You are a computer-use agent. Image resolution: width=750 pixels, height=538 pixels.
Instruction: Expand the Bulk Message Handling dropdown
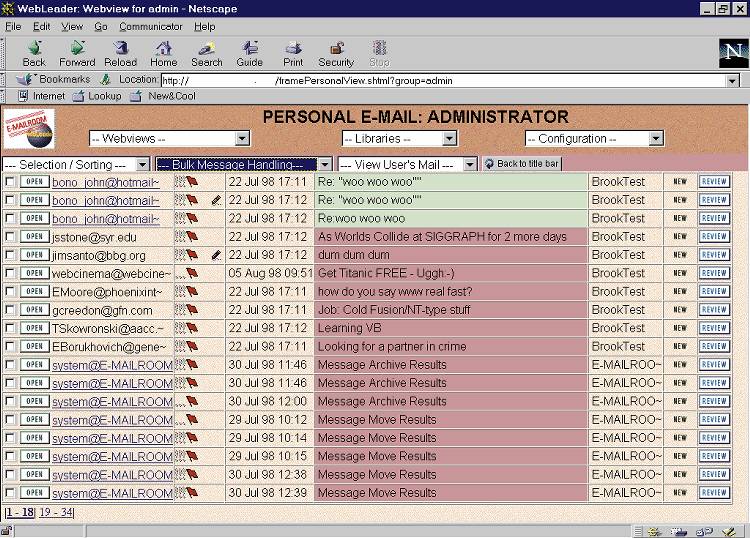(x=243, y=164)
